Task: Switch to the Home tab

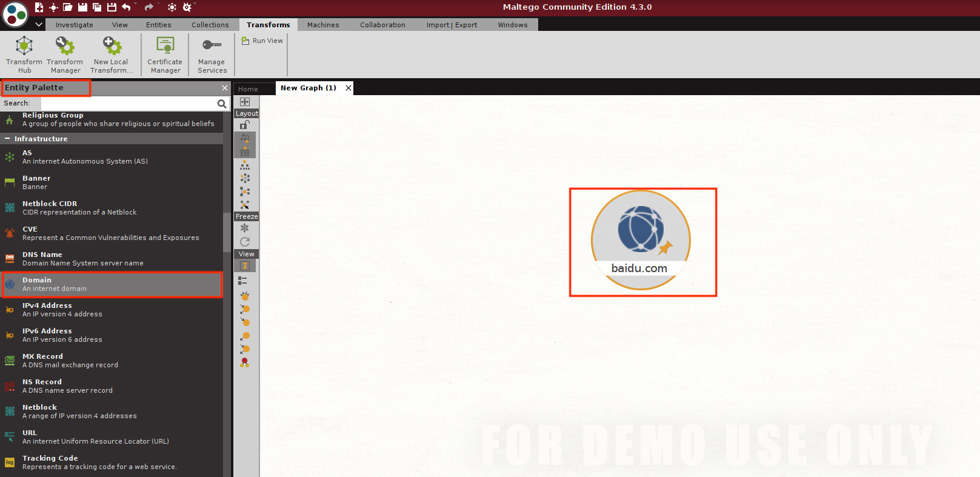Action: (248, 89)
